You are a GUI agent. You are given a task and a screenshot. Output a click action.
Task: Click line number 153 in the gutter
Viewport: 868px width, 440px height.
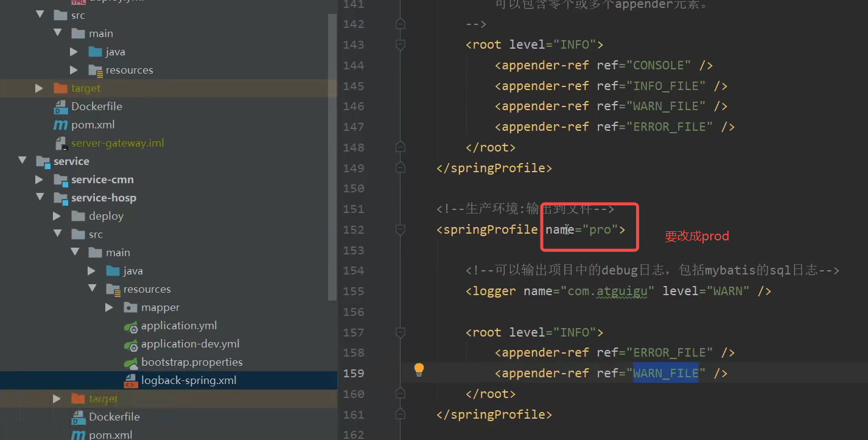(x=354, y=250)
